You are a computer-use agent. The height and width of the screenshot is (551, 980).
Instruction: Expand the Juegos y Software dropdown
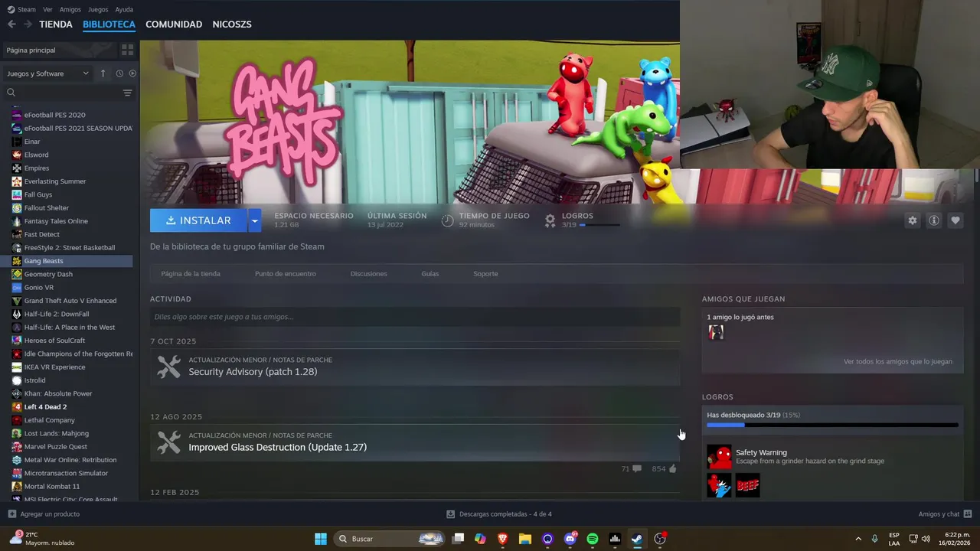click(x=47, y=73)
